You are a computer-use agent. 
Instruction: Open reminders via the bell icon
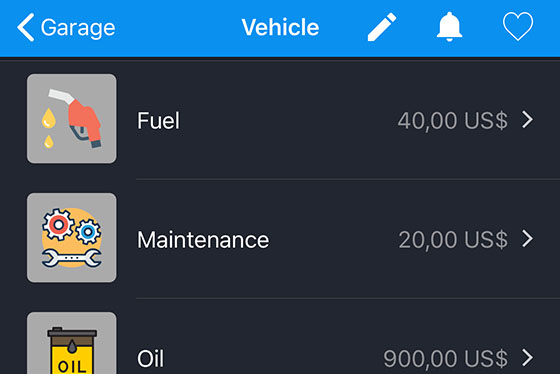(x=449, y=27)
